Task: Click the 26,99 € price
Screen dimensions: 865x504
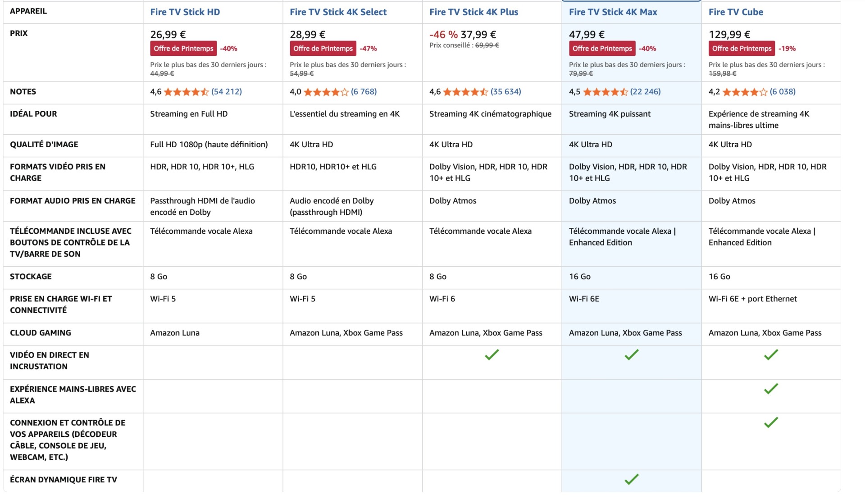Action: click(x=168, y=35)
